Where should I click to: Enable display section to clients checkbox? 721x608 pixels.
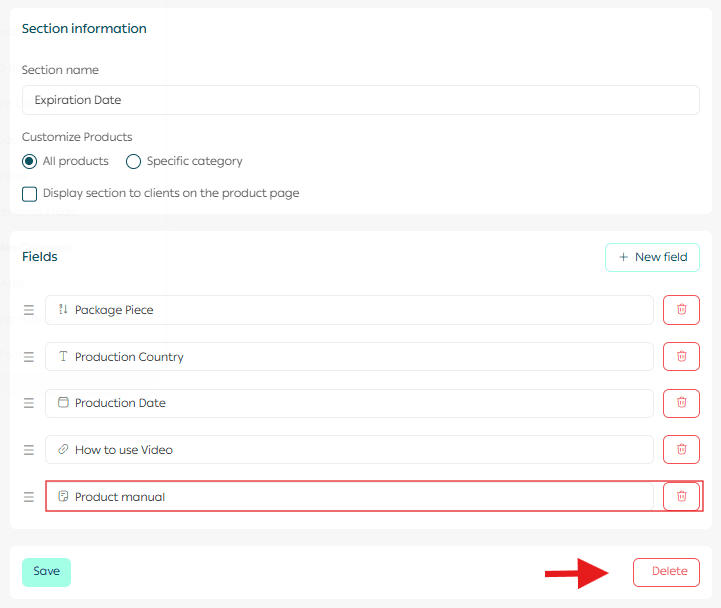coord(30,194)
